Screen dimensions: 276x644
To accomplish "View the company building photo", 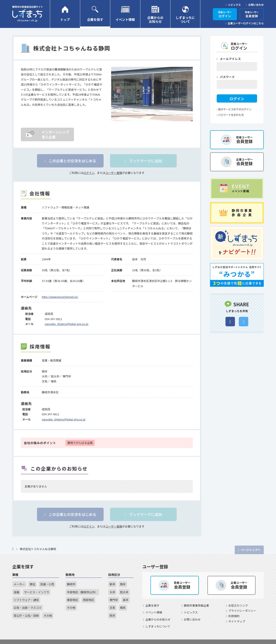I will (x=152, y=94).
